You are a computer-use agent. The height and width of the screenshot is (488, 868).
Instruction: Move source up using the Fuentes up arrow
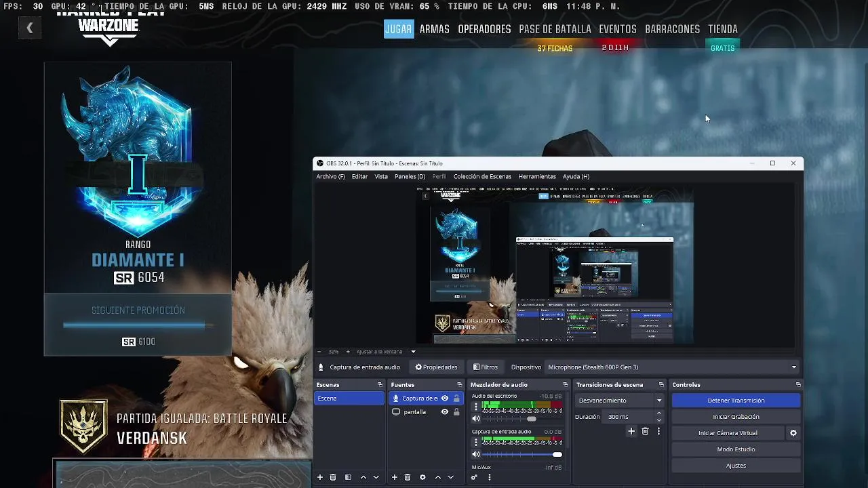coord(438,477)
